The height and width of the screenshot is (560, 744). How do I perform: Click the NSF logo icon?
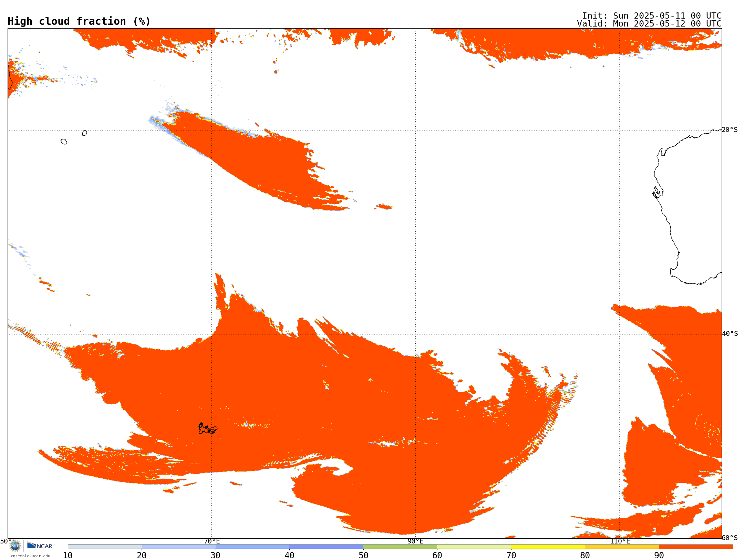pyautogui.click(x=15, y=546)
